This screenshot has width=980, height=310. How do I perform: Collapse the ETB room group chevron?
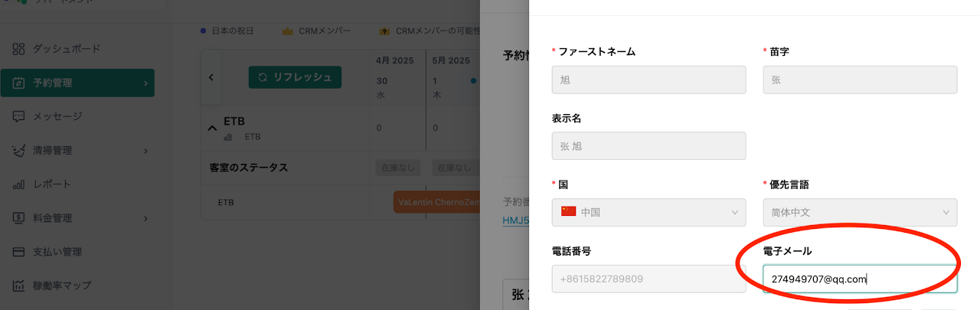[x=213, y=128]
